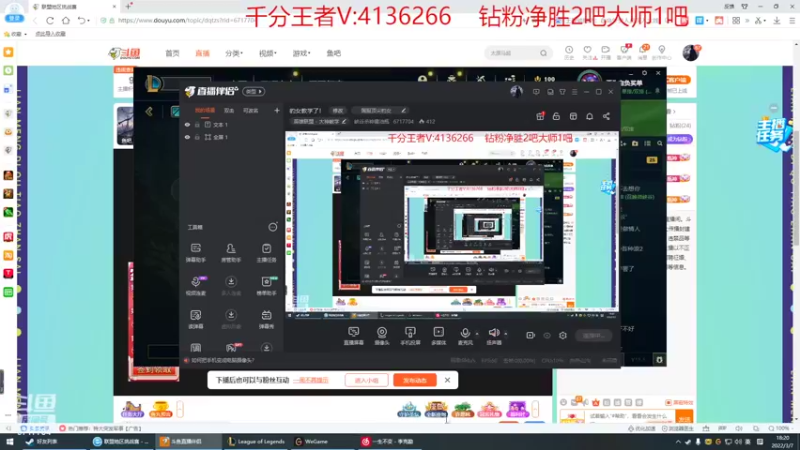Expand microphone options arrow
This screenshot has width=800, height=450.
tap(477, 334)
